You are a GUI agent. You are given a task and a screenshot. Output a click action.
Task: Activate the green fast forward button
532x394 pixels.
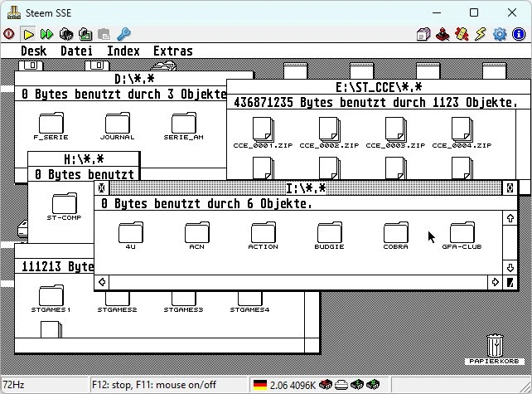coord(47,34)
